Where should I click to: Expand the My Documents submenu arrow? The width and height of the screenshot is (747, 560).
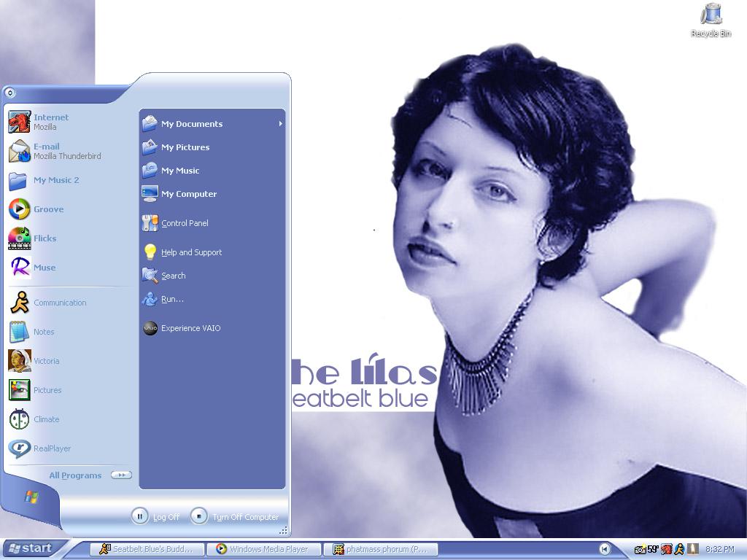click(281, 124)
